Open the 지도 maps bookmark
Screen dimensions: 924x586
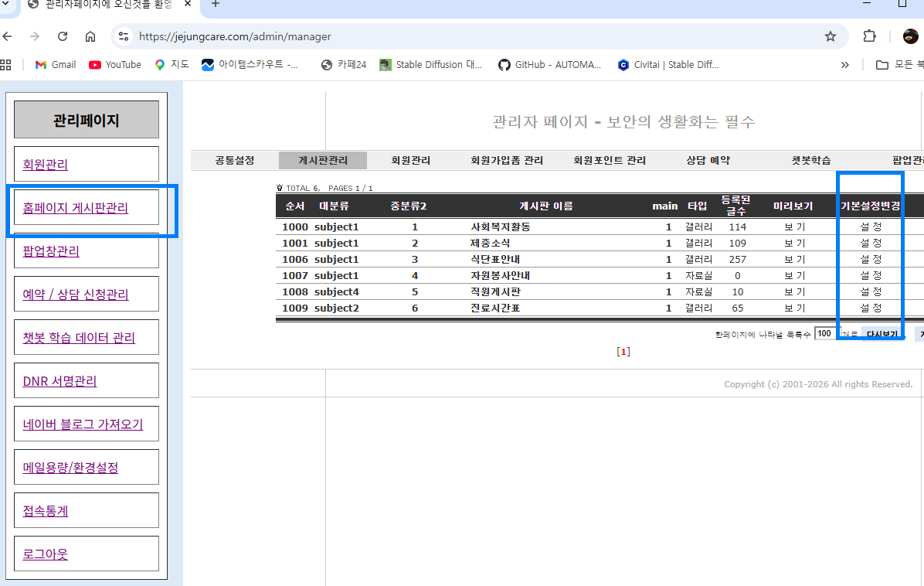tap(172, 65)
